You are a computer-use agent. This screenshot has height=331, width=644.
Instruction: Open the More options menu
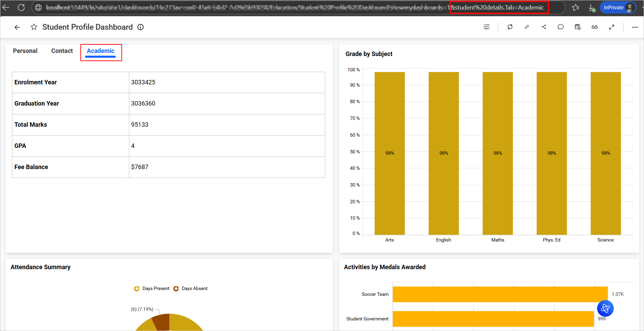tap(635, 27)
